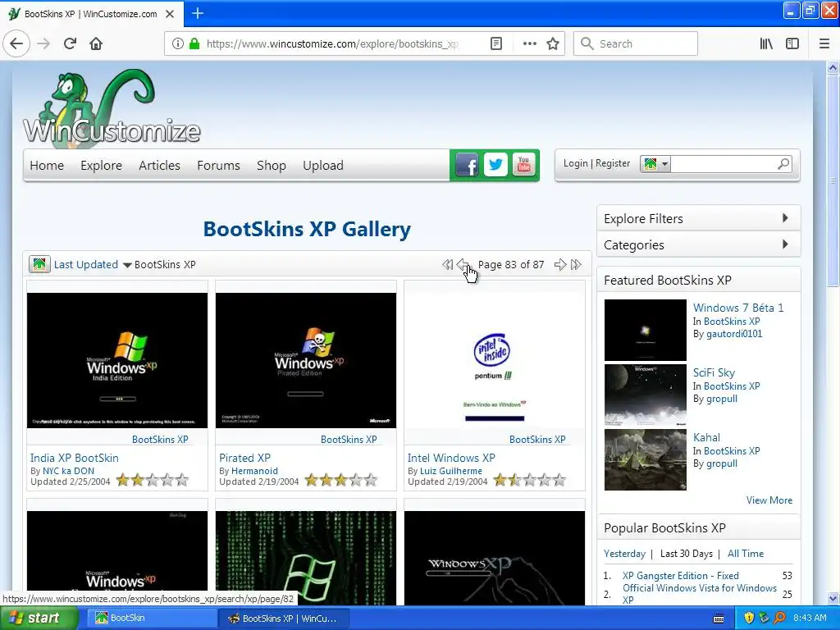The height and width of the screenshot is (630, 840).
Task: Open Kahal featured link
Action: pyautogui.click(x=706, y=437)
